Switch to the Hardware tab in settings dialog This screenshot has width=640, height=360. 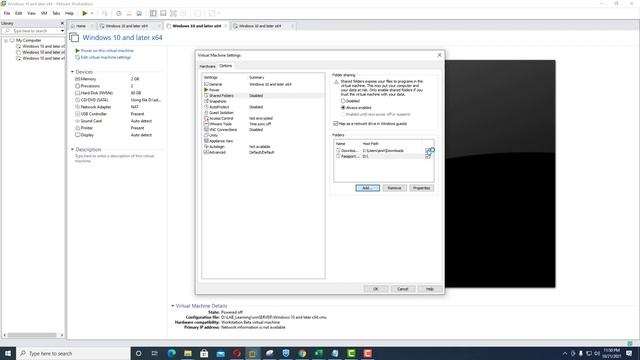[x=207, y=66]
